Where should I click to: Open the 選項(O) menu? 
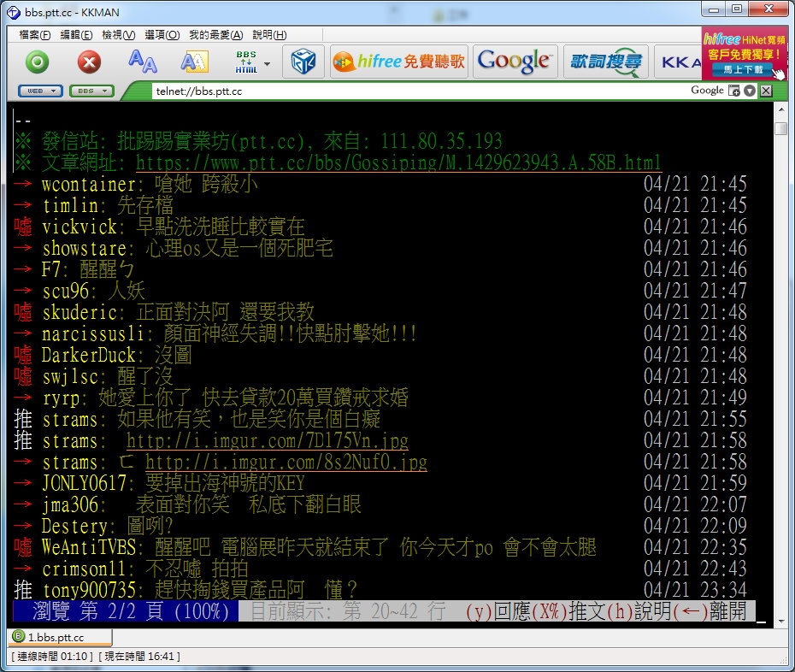162,35
